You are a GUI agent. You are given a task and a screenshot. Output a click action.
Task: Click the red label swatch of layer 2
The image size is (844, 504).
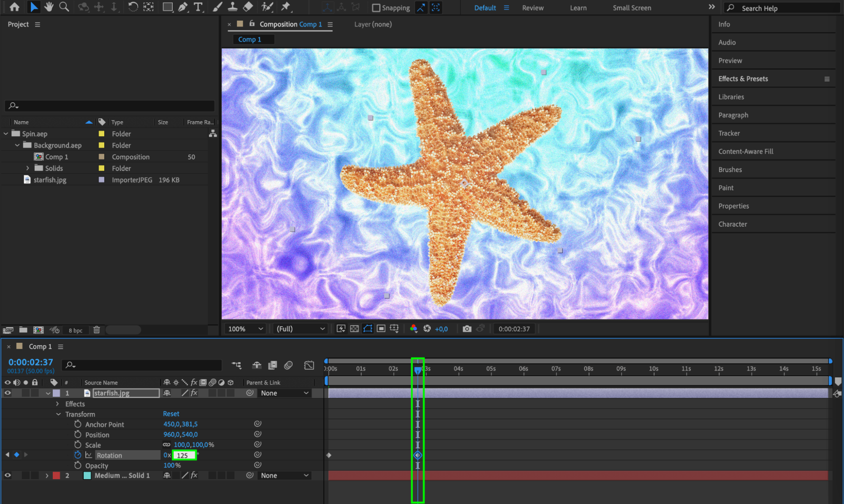point(56,475)
